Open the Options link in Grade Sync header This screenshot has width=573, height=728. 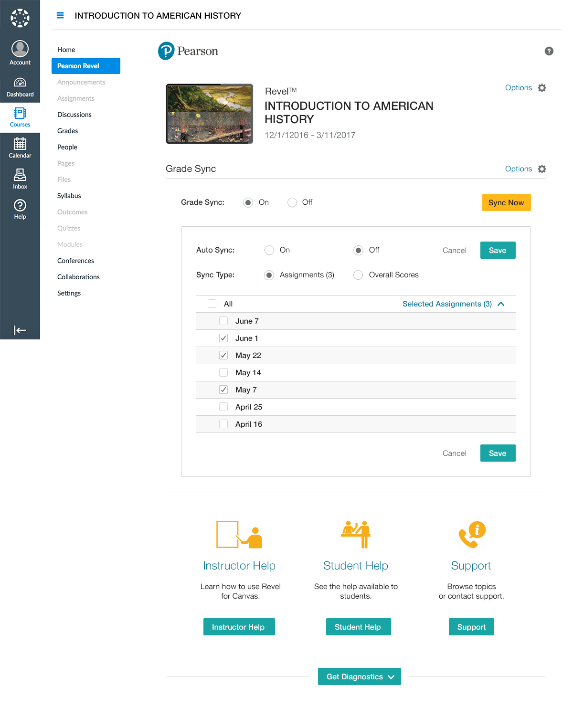[x=519, y=169]
